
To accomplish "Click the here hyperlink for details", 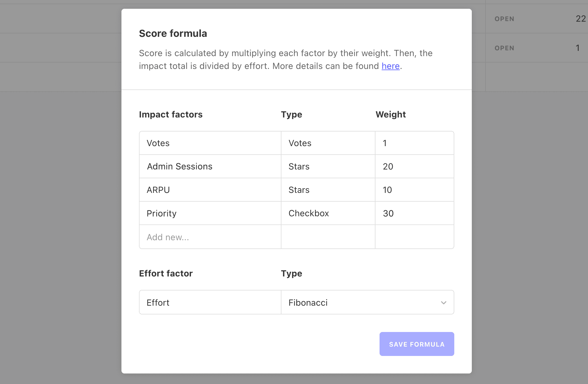I will 390,66.
